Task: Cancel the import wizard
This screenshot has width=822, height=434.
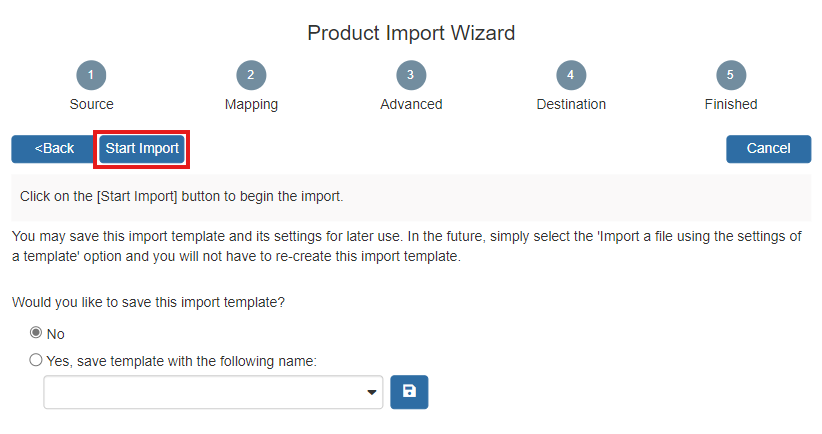Action: click(x=768, y=149)
